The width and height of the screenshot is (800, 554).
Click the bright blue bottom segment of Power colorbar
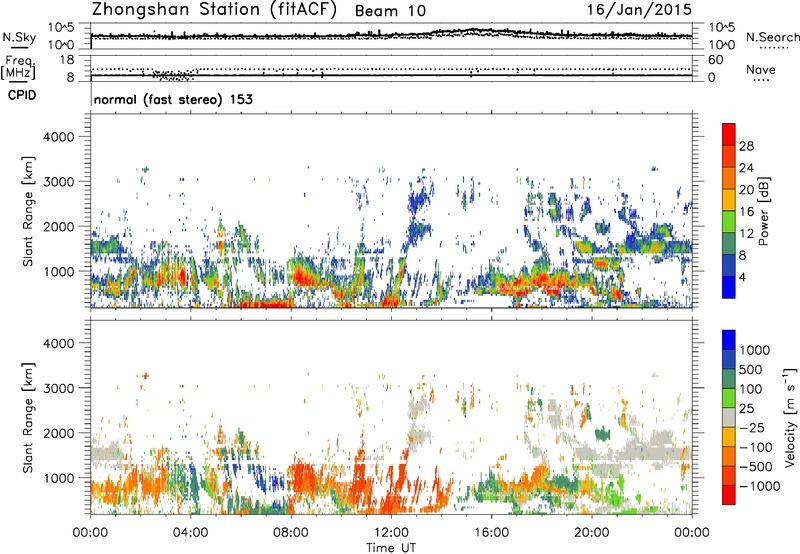(729, 287)
